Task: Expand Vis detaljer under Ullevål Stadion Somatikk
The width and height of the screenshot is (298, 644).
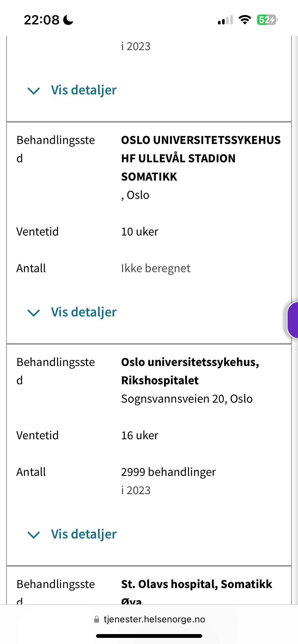Action: tap(84, 312)
